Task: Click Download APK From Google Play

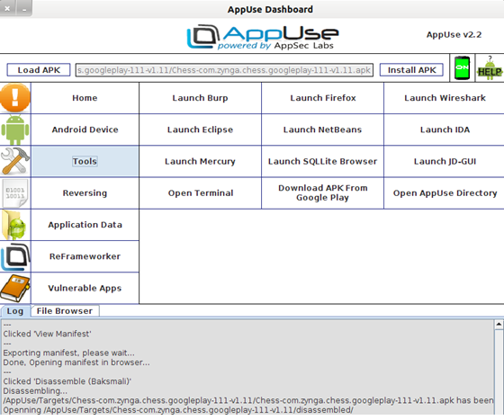Action: 323,193
